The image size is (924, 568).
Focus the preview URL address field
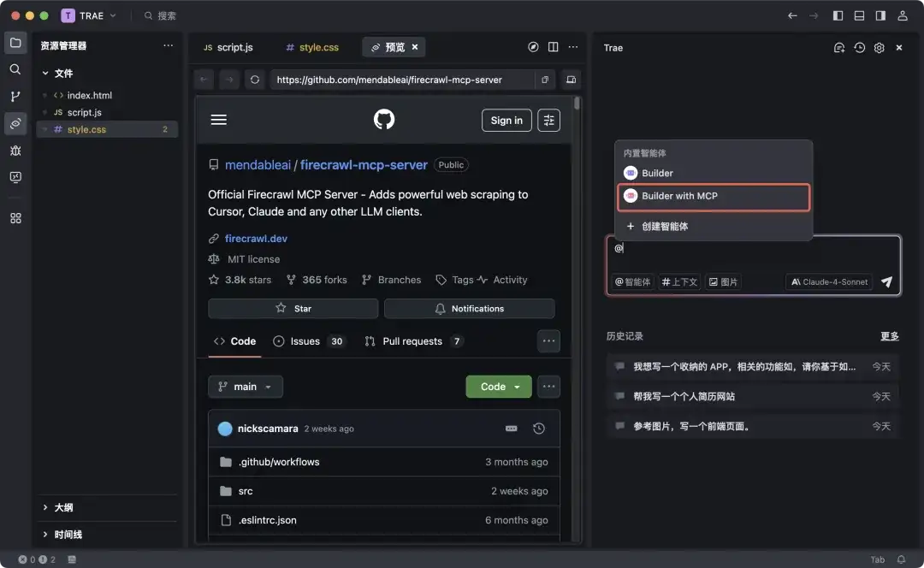point(402,80)
